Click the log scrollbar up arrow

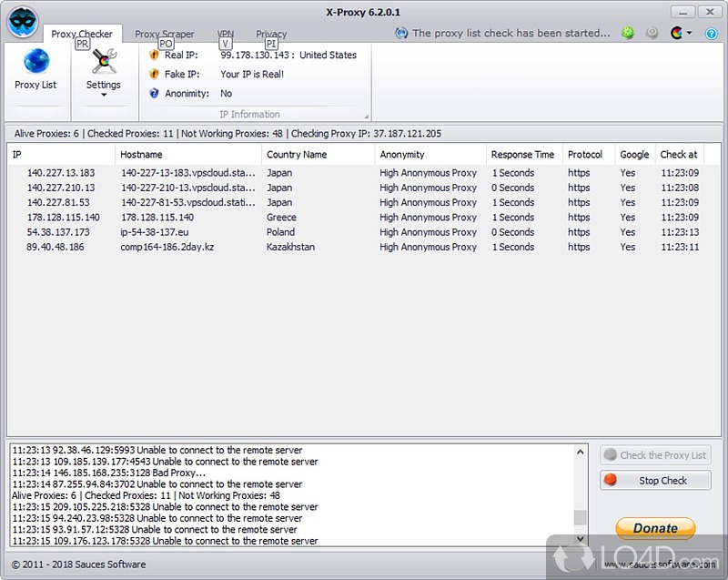pos(580,452)
